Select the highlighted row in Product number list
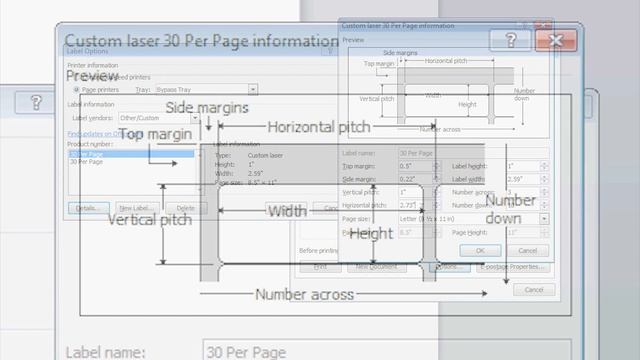 pos(131,154)
